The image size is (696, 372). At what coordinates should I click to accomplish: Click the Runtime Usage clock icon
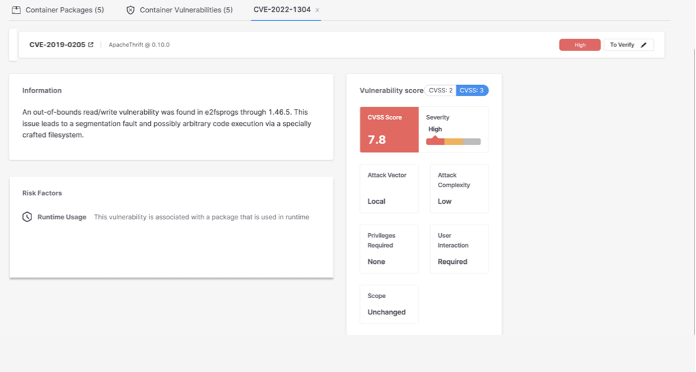click(27, 217)
